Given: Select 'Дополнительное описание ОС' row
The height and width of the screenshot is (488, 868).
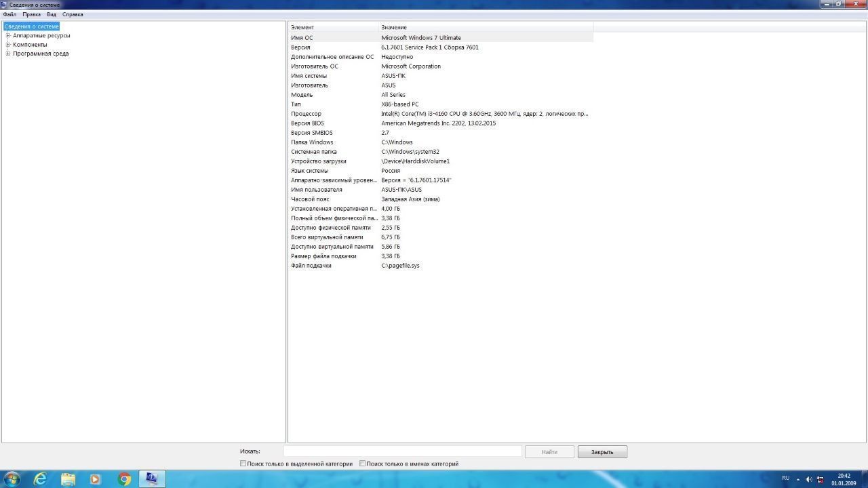Looking at the screenshot, I should 441,57.
